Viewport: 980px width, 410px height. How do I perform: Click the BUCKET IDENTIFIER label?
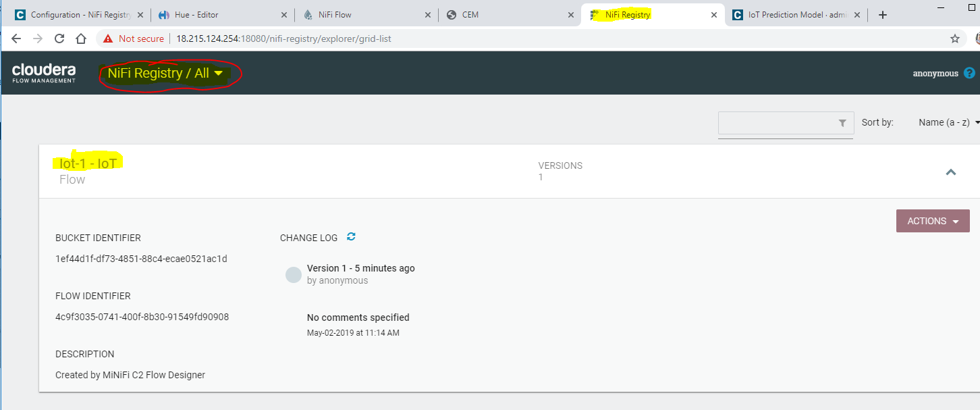98,238
